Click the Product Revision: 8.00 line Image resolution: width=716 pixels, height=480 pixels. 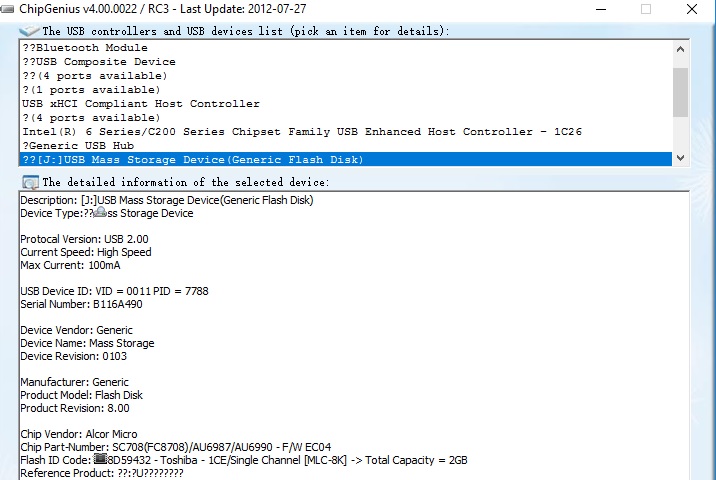[x=75, y=408]
